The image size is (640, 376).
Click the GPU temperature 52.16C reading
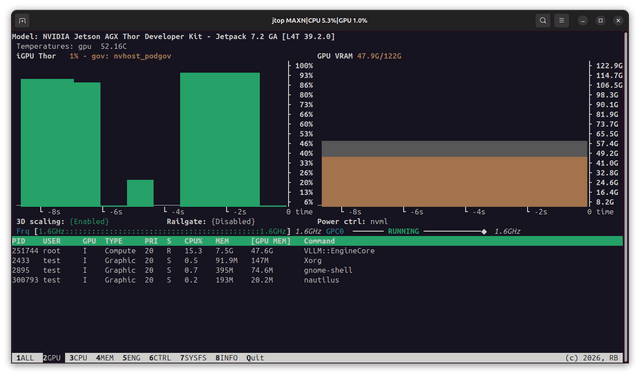[x=113, y=47]
